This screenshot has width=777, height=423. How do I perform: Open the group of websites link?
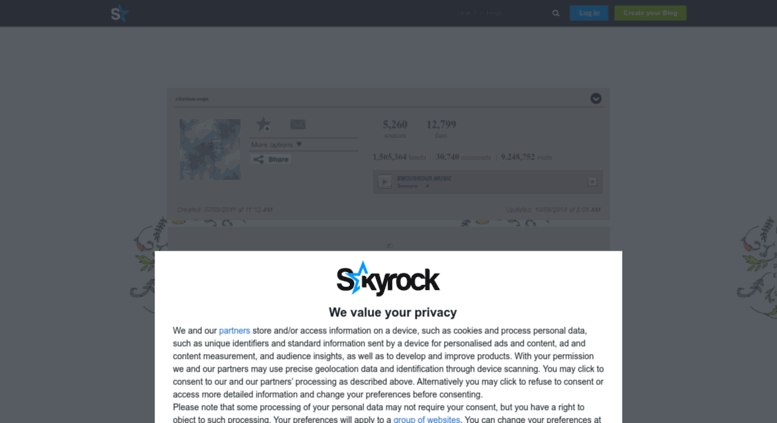[427, 419]
